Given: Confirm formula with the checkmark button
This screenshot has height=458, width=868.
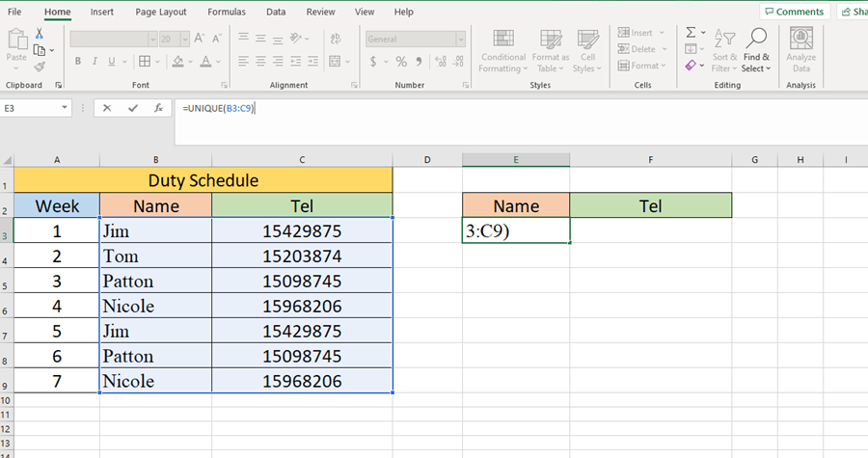Looking at the screenshot, I should coord(133,108).
